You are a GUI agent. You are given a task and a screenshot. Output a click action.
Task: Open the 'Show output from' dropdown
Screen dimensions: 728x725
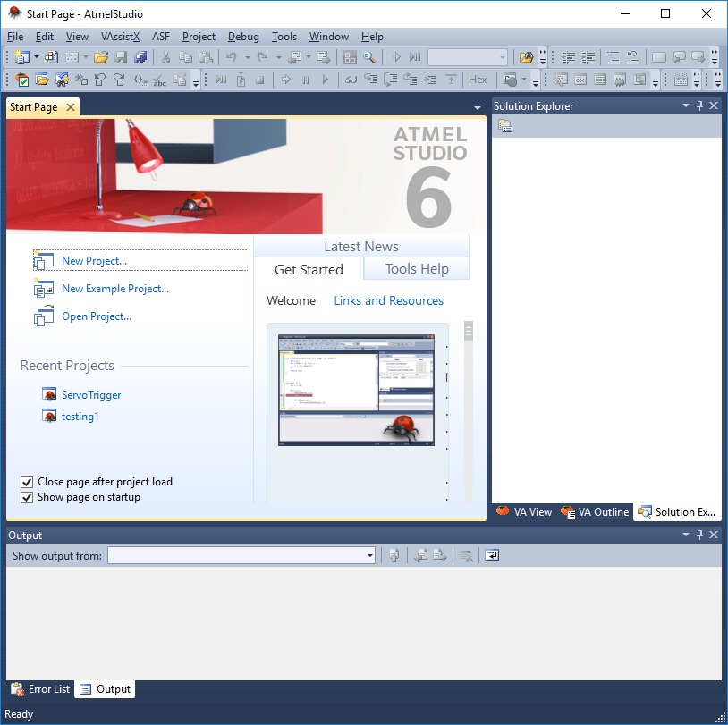[370, 555]
